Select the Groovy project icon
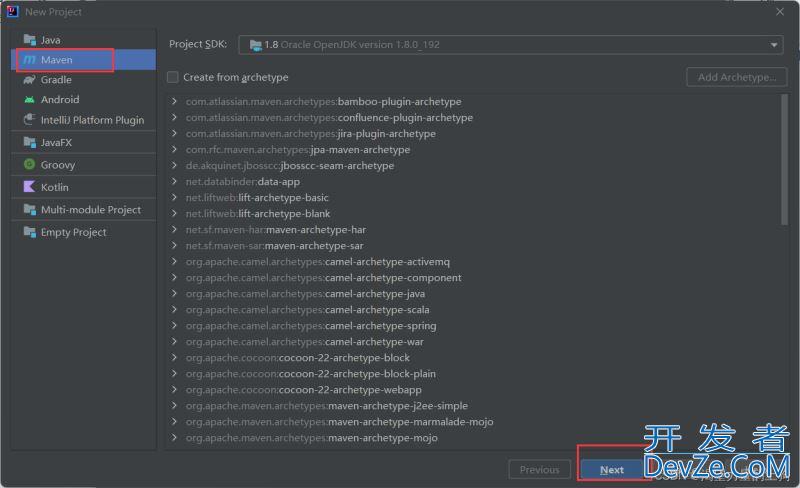 pyautogui.click(x=29, y=165)
